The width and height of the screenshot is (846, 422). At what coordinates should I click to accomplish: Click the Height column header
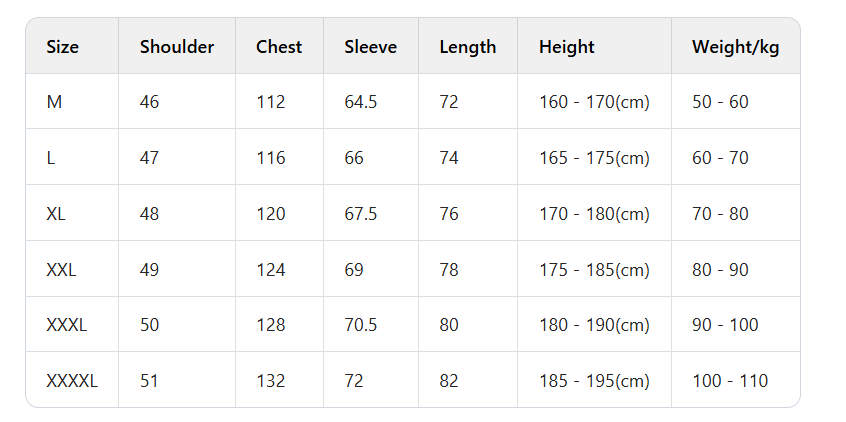[567, 46]
